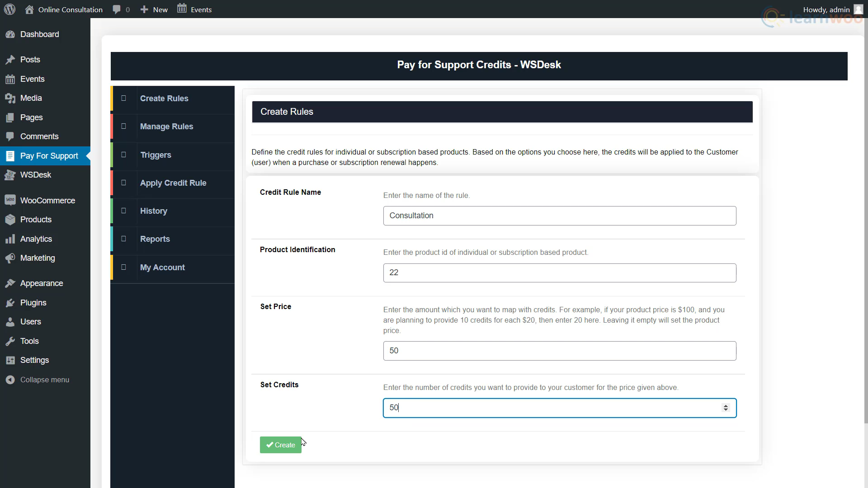Click Collapse menu text
The height and width of the screenshot is (488, 868).
click(x=45, y=380)
